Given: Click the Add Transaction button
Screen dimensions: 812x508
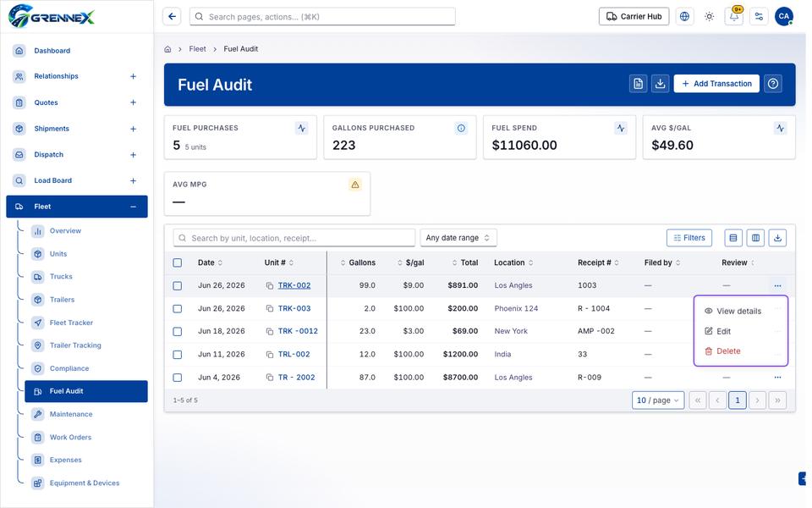Looking at the screenshot, I should click(716, 84).
